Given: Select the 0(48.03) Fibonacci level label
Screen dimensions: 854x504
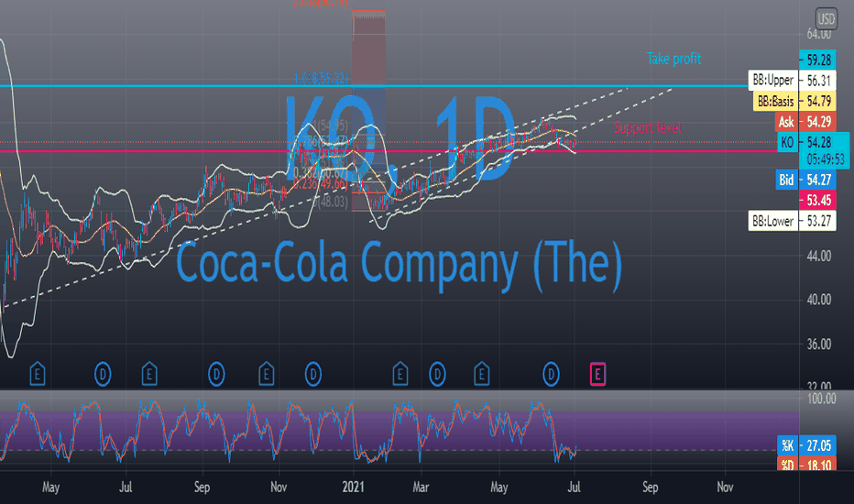Looking at the screenshot, I should (330, 203).
